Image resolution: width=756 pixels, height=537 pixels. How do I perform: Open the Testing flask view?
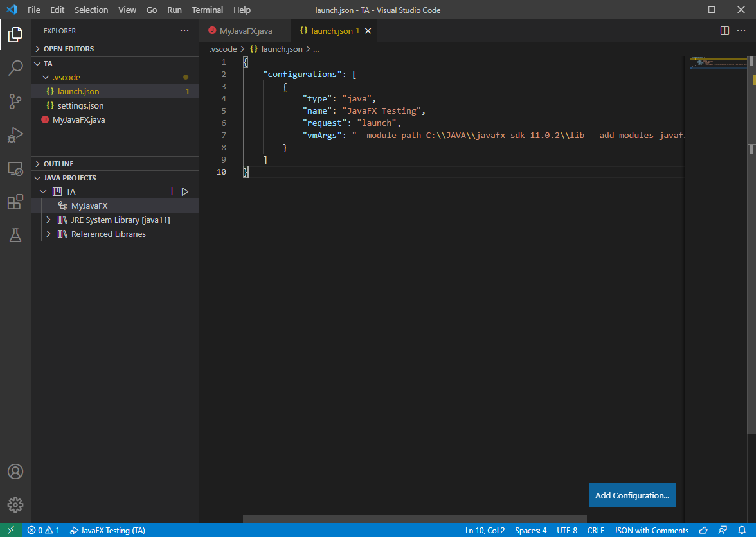click(15, 235)
